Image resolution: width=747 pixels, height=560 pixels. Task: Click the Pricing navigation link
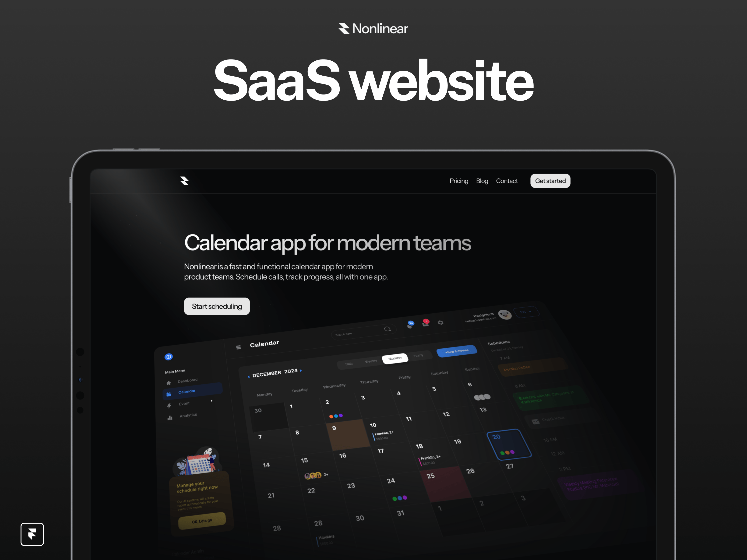pyautogui.click(x=459, y=181)
